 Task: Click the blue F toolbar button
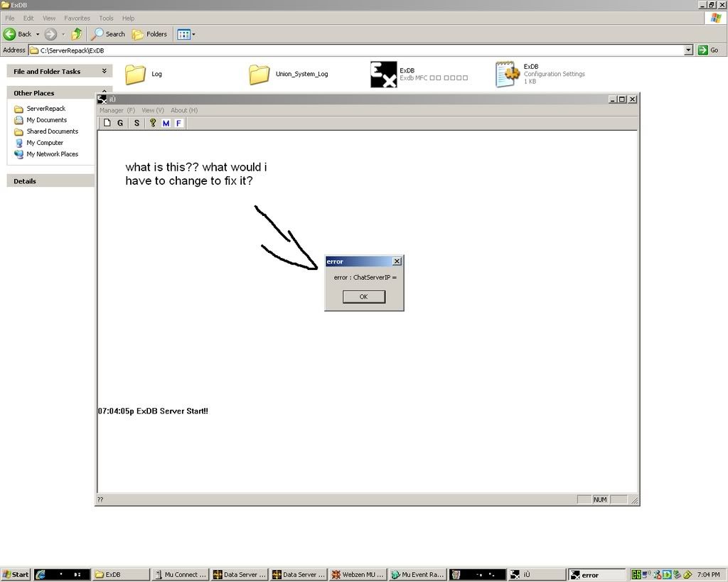click(x=178, y=123)
